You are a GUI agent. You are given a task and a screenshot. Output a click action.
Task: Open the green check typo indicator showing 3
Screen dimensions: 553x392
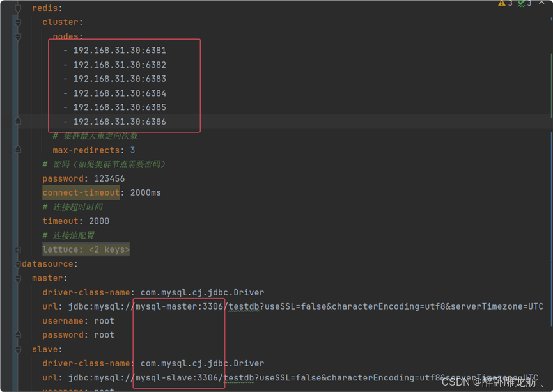click(524, 3)
